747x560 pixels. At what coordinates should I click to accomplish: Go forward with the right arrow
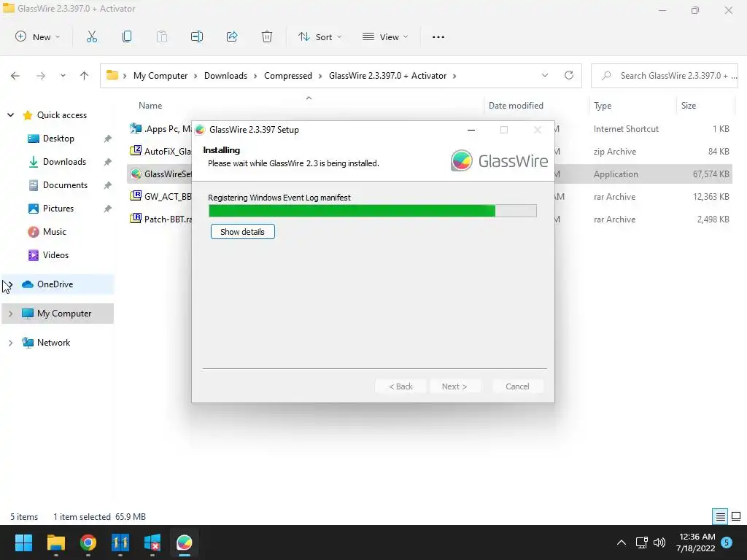pyautogui.click(x=41, y=76)
